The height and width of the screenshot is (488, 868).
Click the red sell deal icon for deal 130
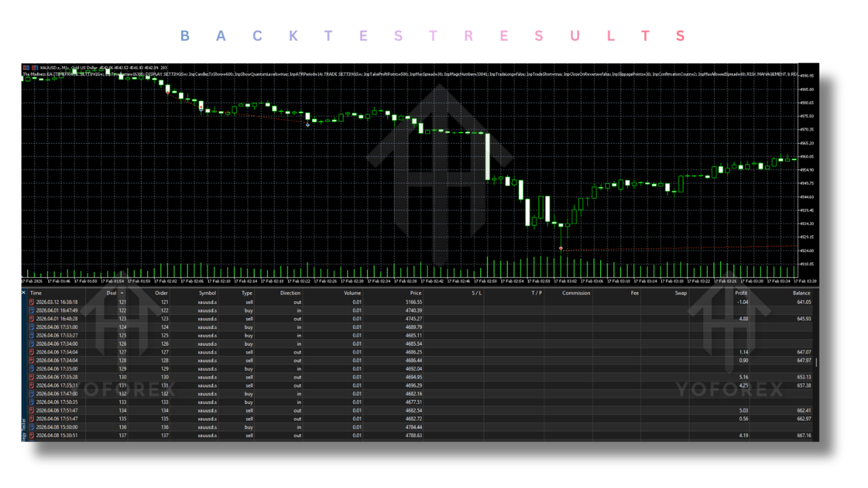pyautogui.click(x=31, y=377)
